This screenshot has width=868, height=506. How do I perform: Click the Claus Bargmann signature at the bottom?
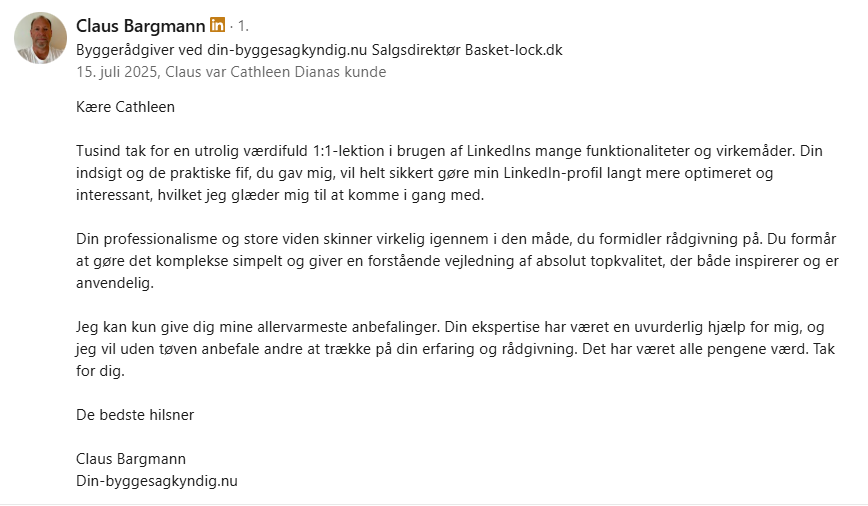coord(131,458)
